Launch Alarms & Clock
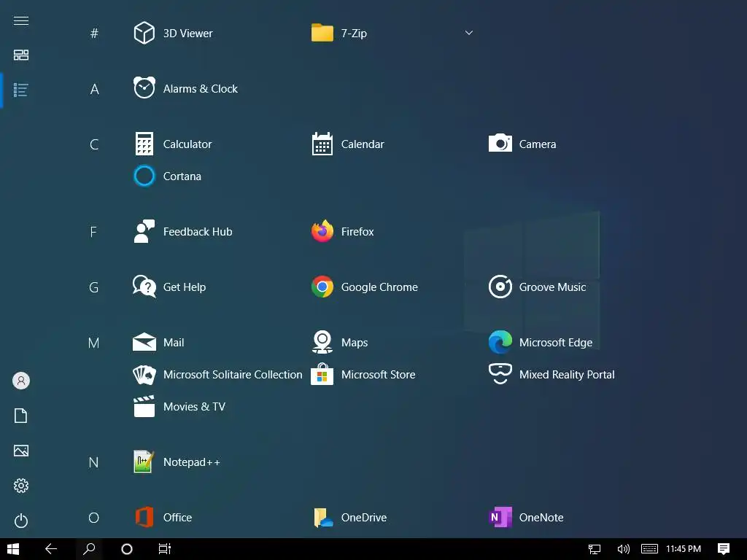The image size is (747, 560). (x=185, y=88)
